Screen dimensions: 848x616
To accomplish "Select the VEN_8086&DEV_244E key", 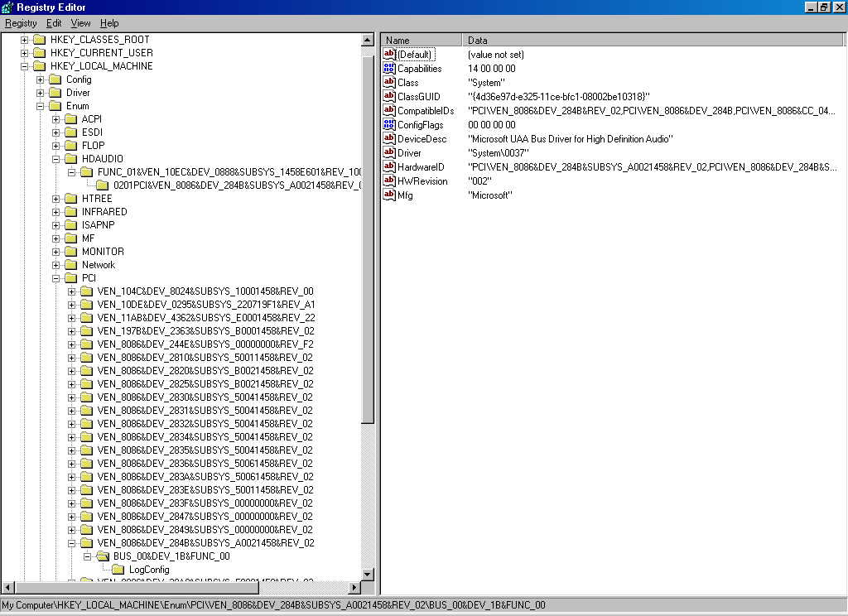I will [x=205, y=344].
